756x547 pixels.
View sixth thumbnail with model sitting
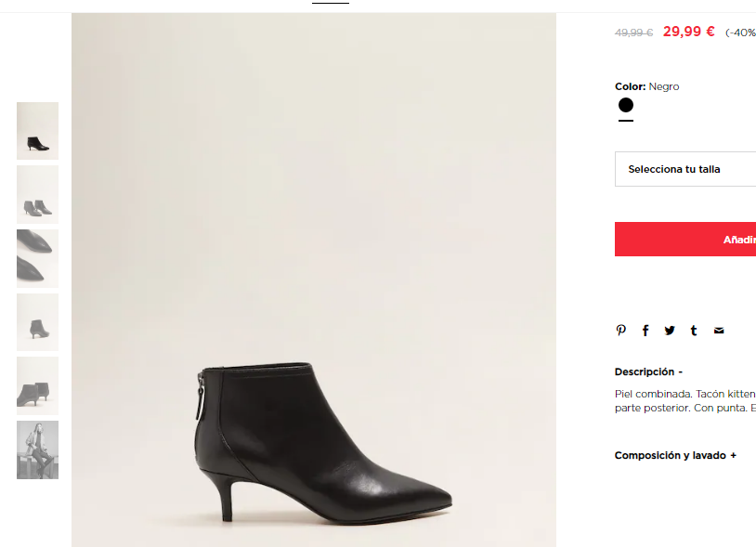point(37,449)
